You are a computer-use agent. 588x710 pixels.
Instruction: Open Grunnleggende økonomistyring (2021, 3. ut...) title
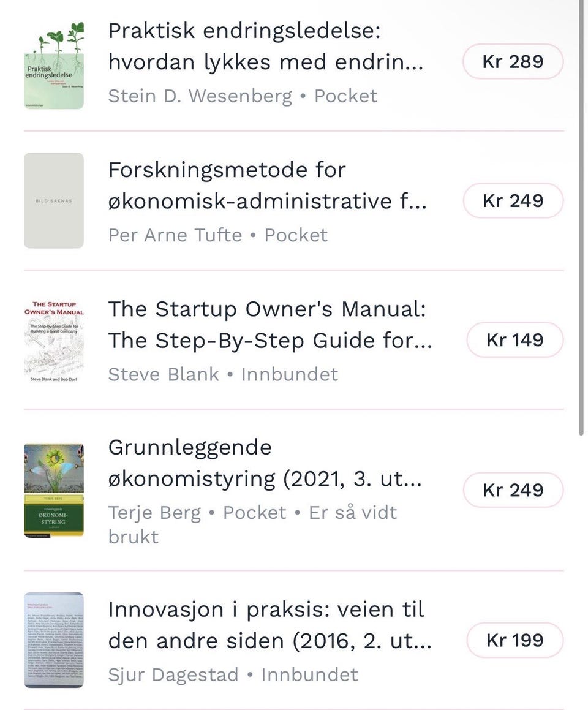click(265, 463)
